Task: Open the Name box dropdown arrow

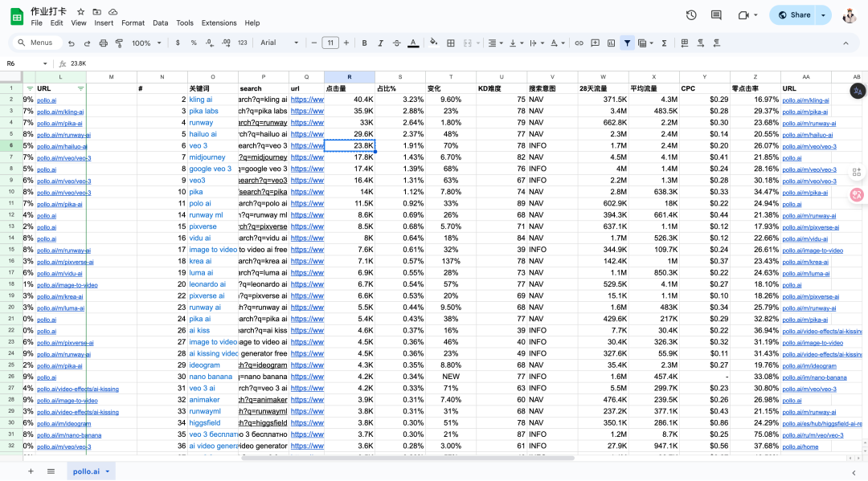Action: point(45,63)
